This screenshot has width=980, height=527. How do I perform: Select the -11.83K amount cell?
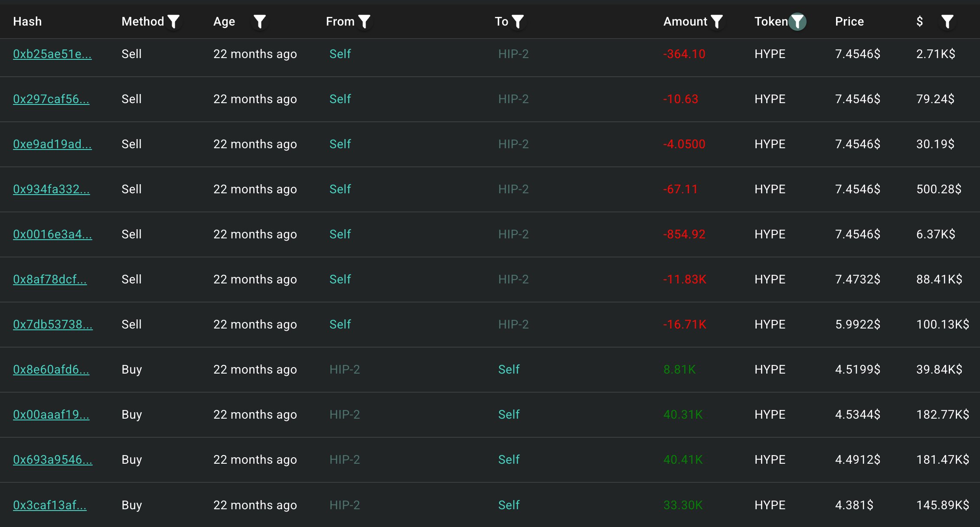pyautogui.click(x=685, y=279)
